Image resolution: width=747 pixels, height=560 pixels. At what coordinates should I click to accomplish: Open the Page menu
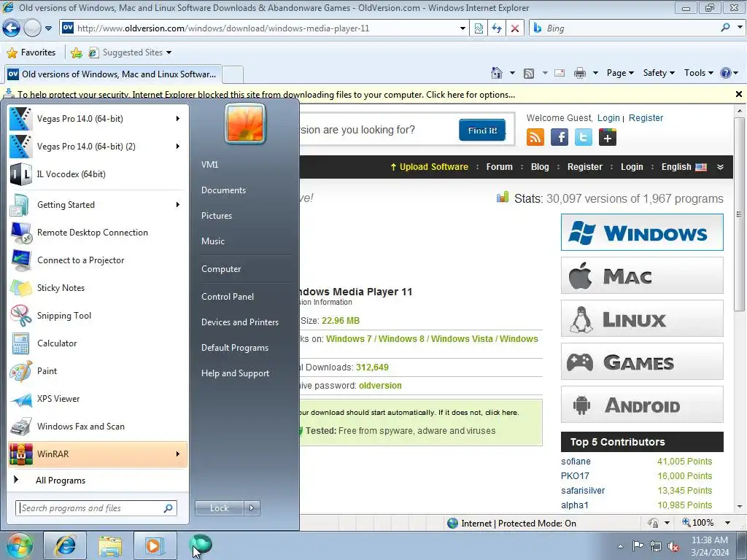[620, 73]
